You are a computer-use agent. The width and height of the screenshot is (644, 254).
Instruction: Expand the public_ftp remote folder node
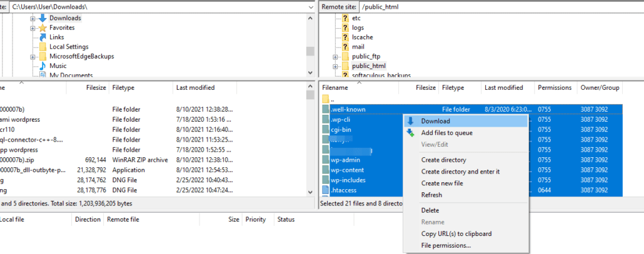(335, 57)
